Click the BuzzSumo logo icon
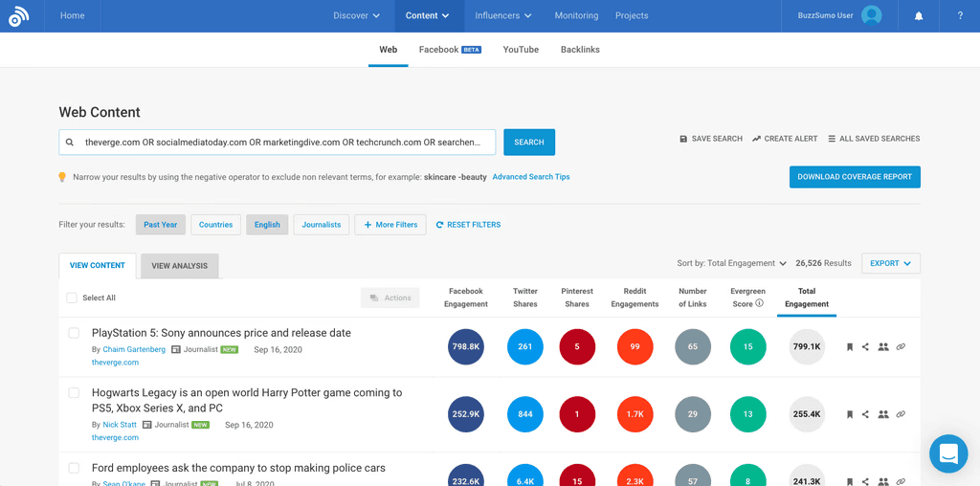 pyautogui.click(x=17, y=15)
